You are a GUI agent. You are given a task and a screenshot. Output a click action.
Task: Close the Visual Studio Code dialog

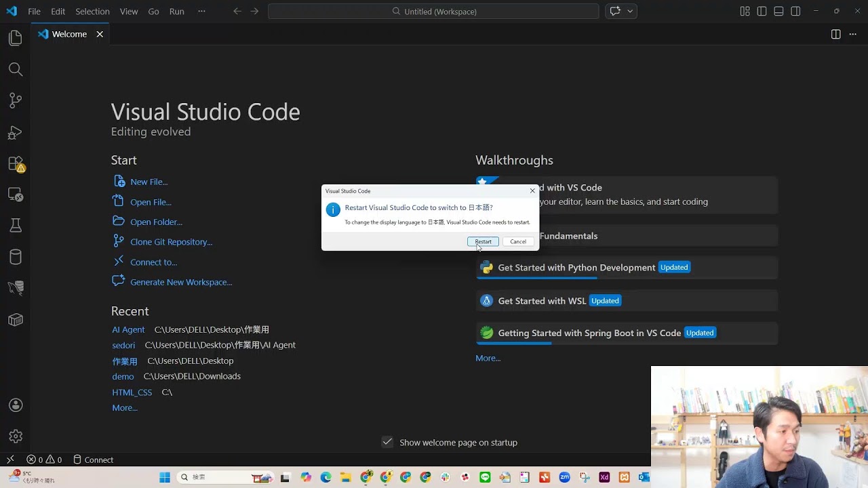[x=532, y=191]
